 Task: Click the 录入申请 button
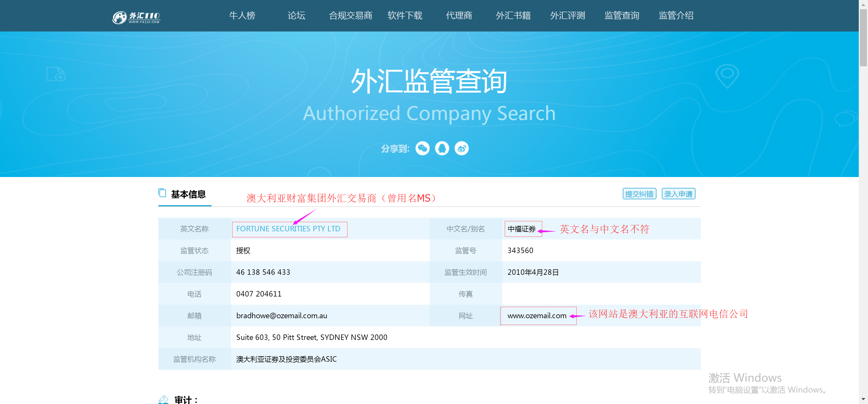pyautogui.click(x=678, y=194)
